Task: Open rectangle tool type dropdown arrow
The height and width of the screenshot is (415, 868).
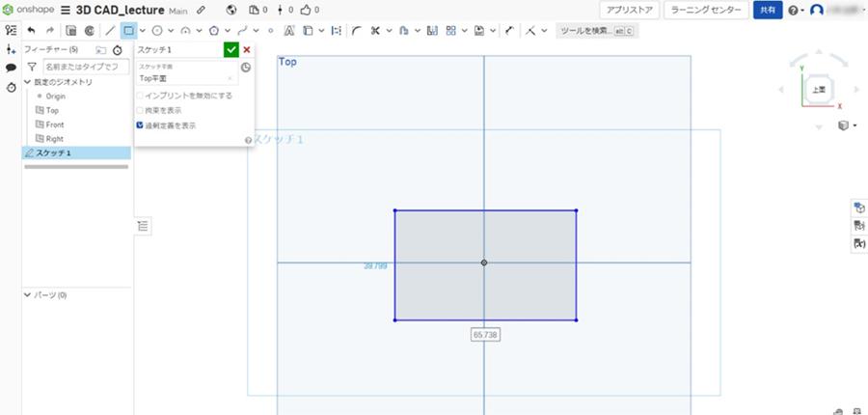Action: click(x=144, y=31)
